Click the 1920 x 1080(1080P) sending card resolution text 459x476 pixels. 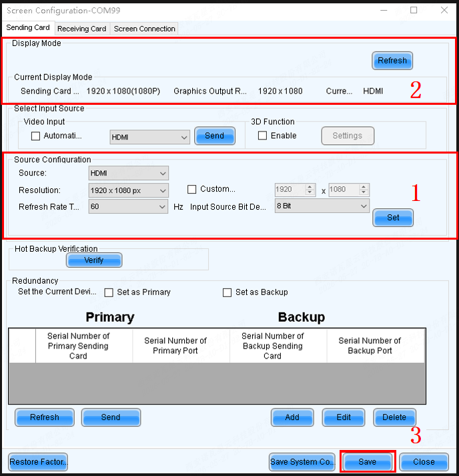[123, 91]
